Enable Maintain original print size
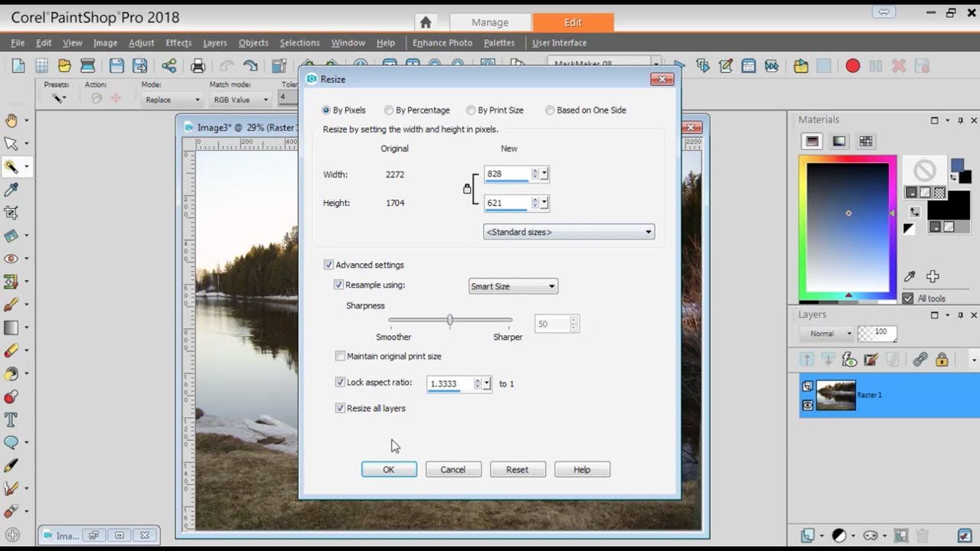 tap(340, 357)
